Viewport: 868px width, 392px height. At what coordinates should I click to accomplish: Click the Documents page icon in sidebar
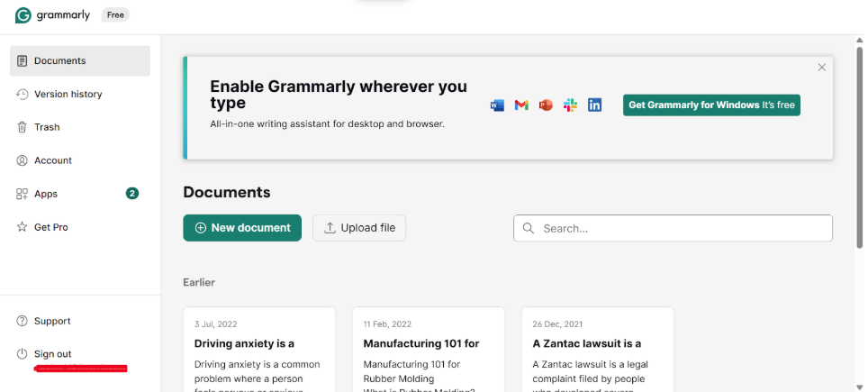coord(23,61)
